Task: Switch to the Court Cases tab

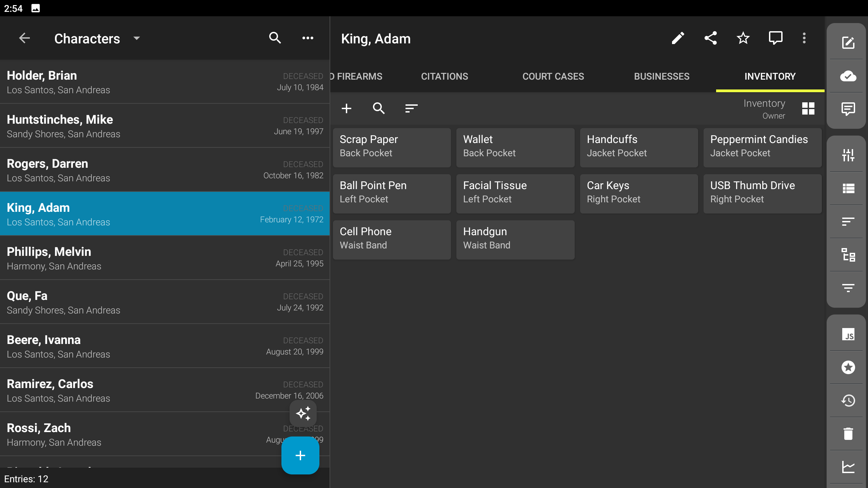Action: pyautogui.click(x=553, y=77)
